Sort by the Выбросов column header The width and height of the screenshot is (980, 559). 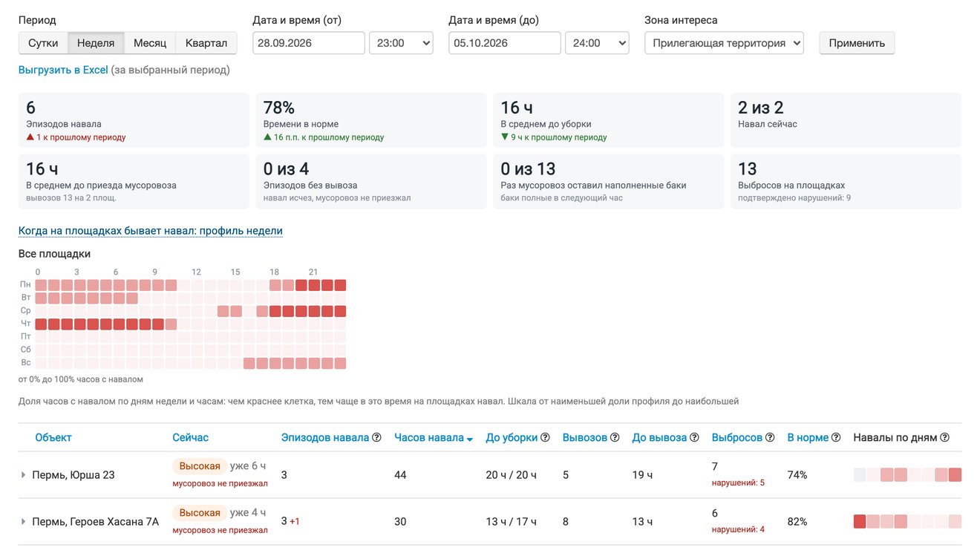click(x=737, y=438)
